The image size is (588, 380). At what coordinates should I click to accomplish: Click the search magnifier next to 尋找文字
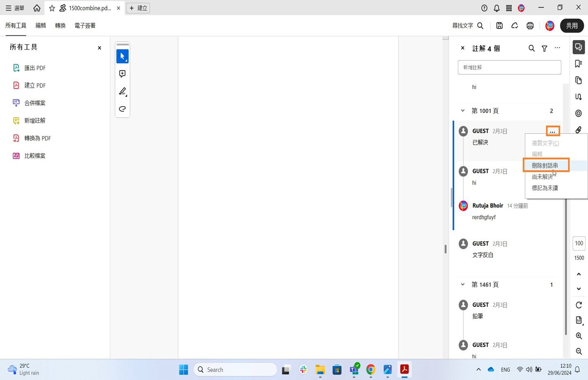pos(480,25)
